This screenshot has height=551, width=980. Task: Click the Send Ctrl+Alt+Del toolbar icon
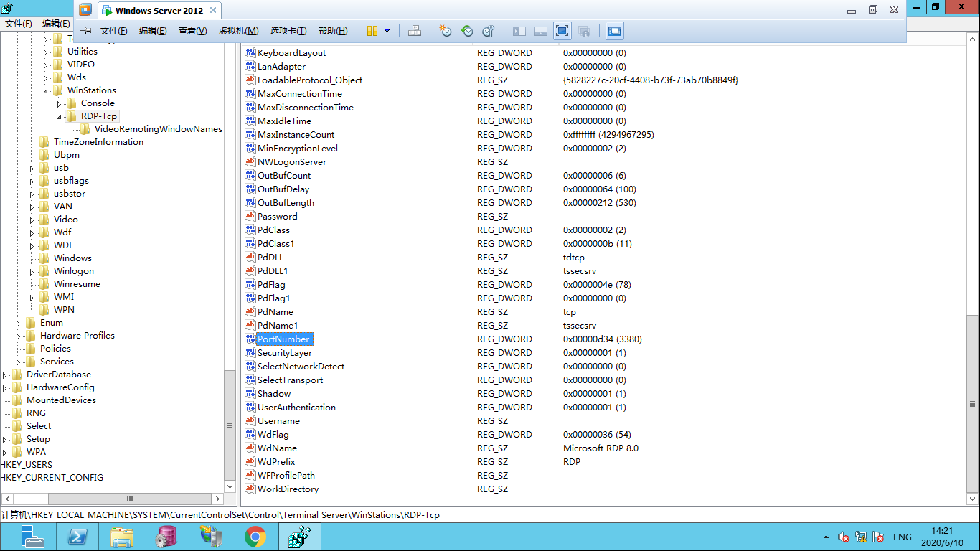click(x=415, y=31)
